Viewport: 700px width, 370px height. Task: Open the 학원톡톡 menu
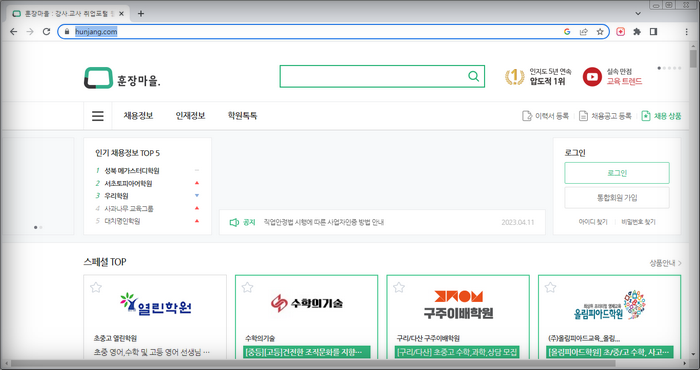pyautogui.click(x=242, y=116)
